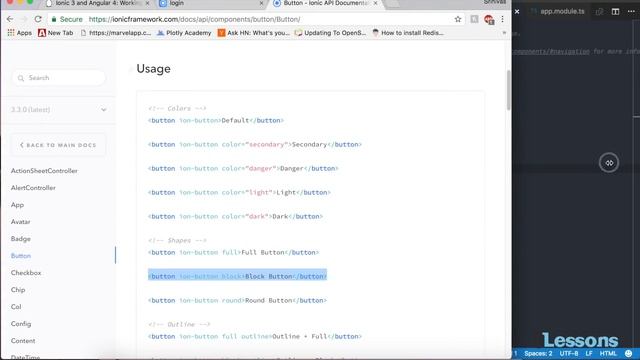This screenshot has width=640, height=360.
Task: Close the Button - Ionic API Documentation tab
Action: (375, 3)
